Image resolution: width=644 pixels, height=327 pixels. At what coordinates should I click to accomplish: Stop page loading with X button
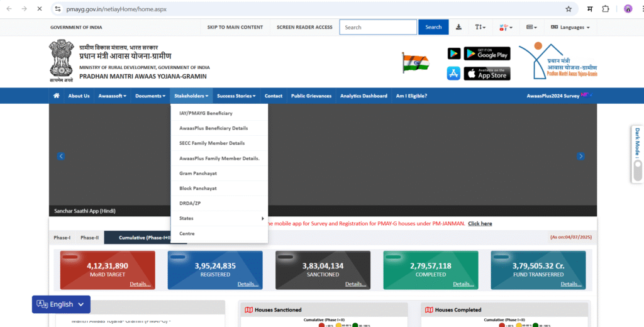tap(40, 9)
